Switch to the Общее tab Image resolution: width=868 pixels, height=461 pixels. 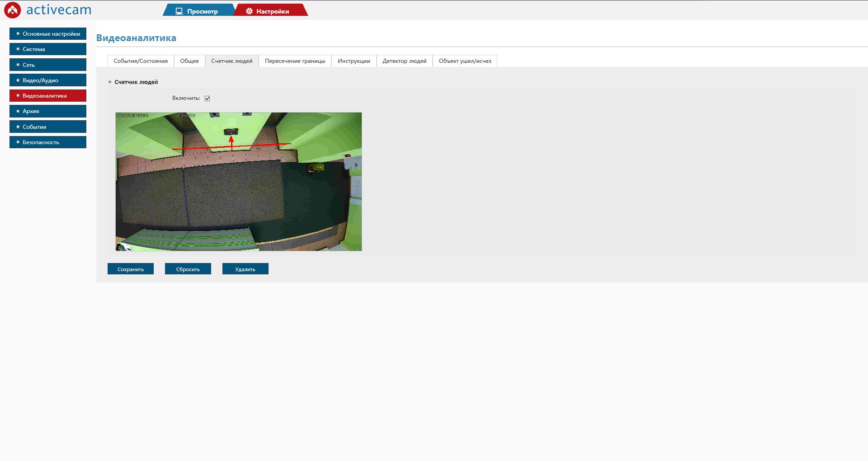pos(189,61)
